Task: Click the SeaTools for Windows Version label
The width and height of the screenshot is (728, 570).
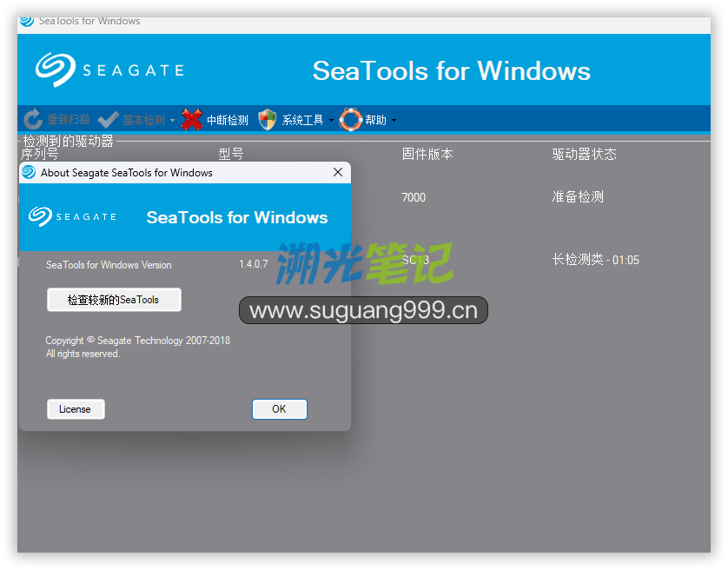Action: 109,265
